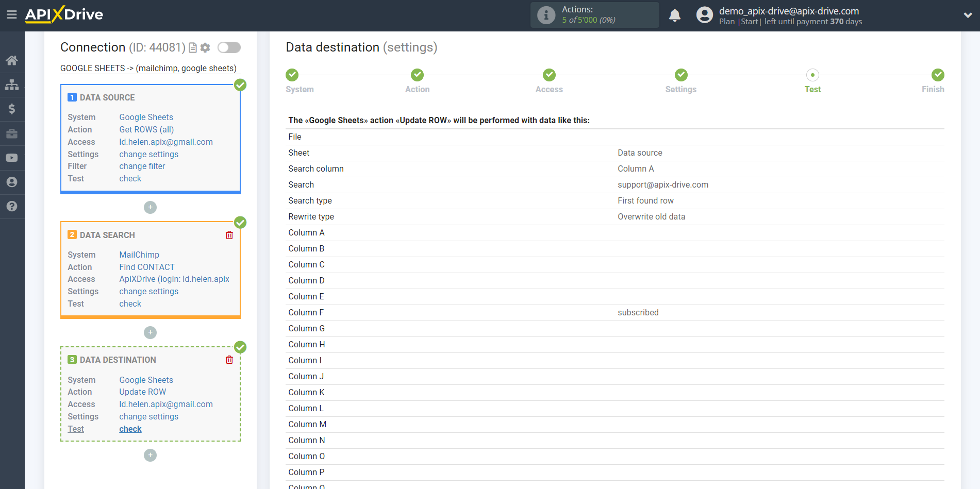Click Get ROWS (all) action link

point(146,129)
